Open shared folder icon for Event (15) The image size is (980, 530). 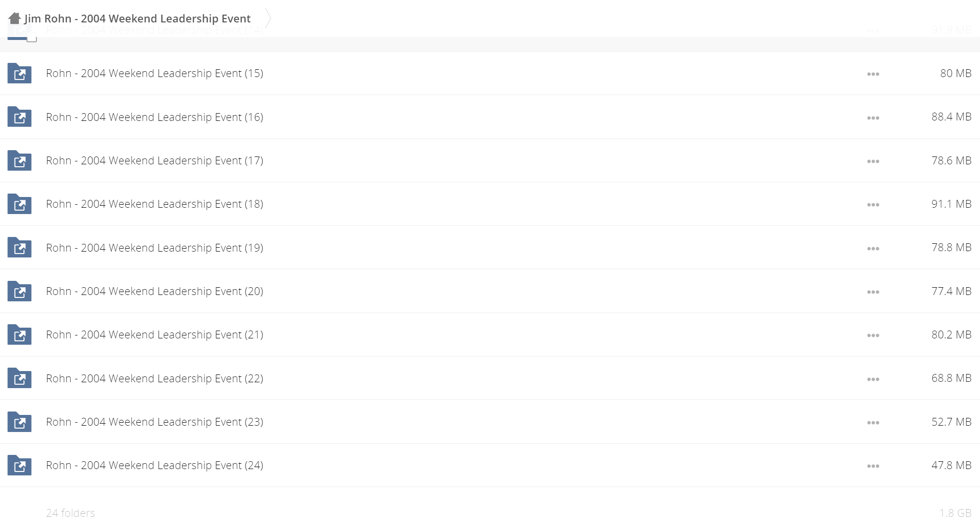pos(19,73)
